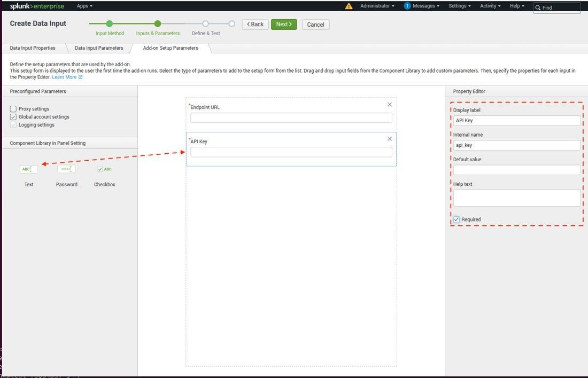Uncheck Global account settings
Viewport: 588px width, 378px height.
13,117
